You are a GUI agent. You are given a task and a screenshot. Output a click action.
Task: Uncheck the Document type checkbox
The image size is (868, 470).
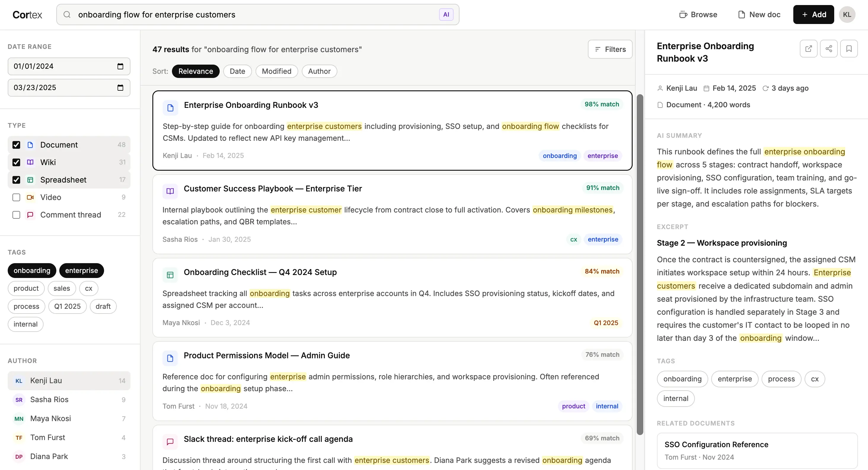[x=16, y=145]
